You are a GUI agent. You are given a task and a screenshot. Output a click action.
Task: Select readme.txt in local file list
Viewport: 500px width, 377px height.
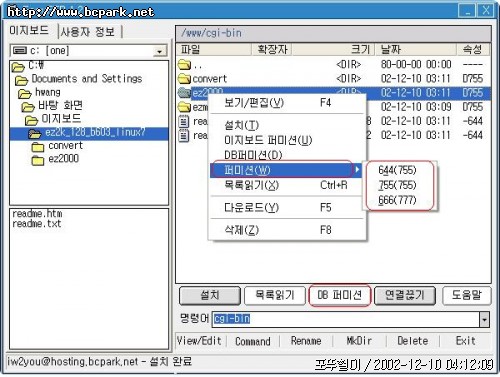[x=37, y=223]
